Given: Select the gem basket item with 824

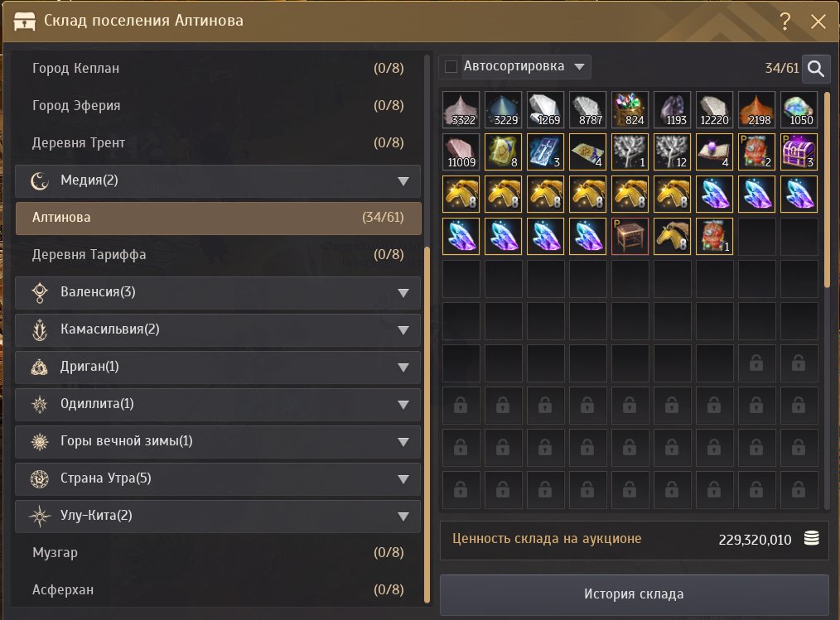Looking at the screenshot, I should click(630, 110).
